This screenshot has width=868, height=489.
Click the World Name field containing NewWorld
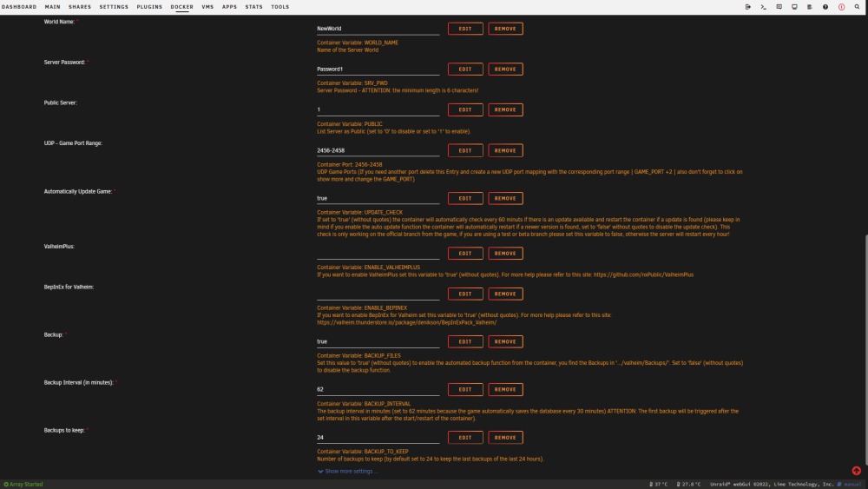(378, 29)
